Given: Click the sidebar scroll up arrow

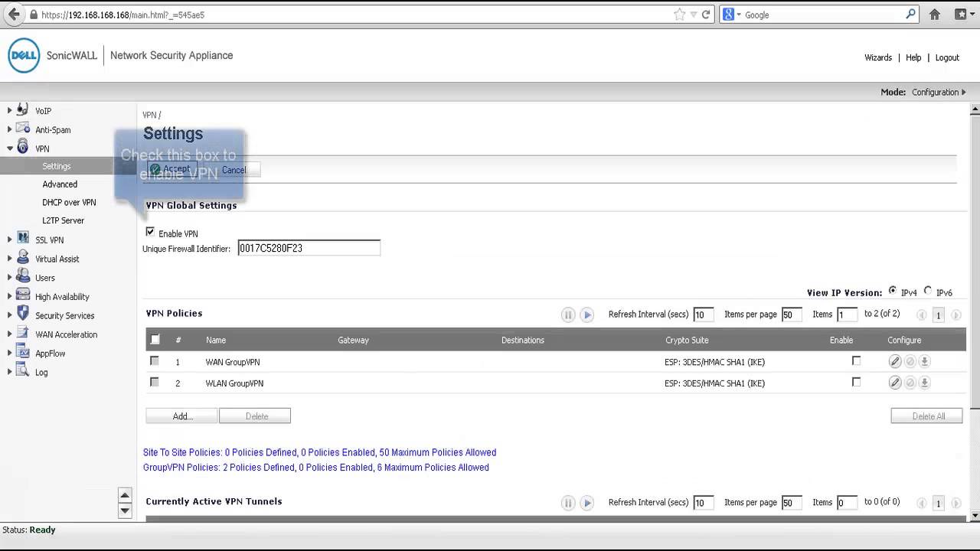Looking at the screenshot, I should (x=125, y=495).
